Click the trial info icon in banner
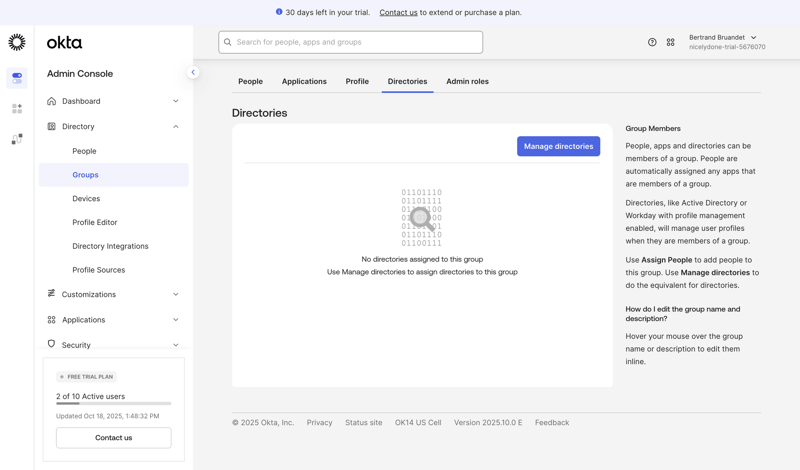This screenshot has height=470, width=800. pos(279,12)
